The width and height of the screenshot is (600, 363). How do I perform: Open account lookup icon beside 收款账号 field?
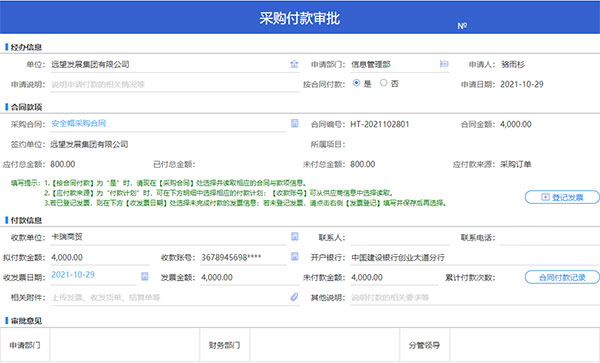click(295, 256)
